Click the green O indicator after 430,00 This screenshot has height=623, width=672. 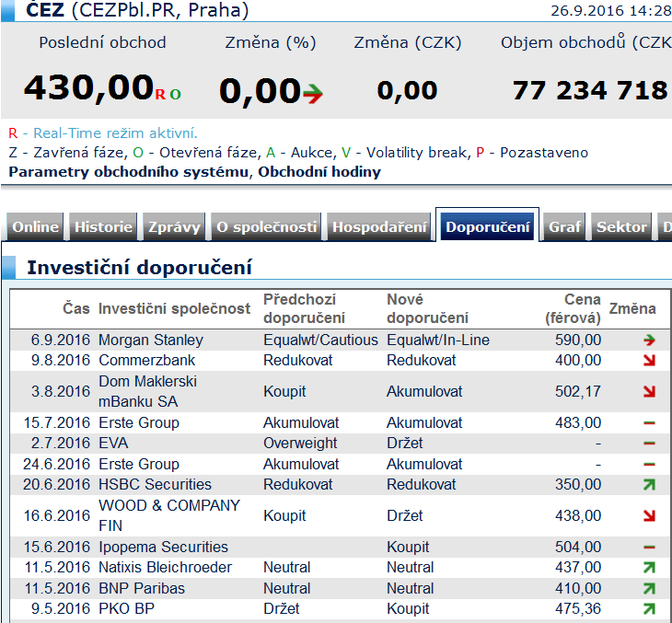(175, 94)
